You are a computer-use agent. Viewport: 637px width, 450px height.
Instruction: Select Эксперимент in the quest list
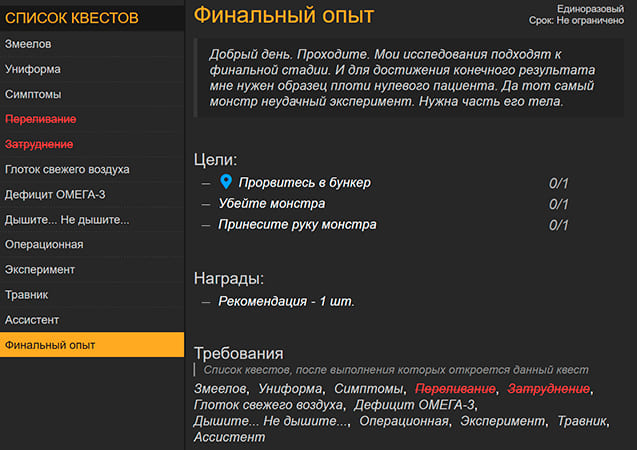click(x=40, y=269)
